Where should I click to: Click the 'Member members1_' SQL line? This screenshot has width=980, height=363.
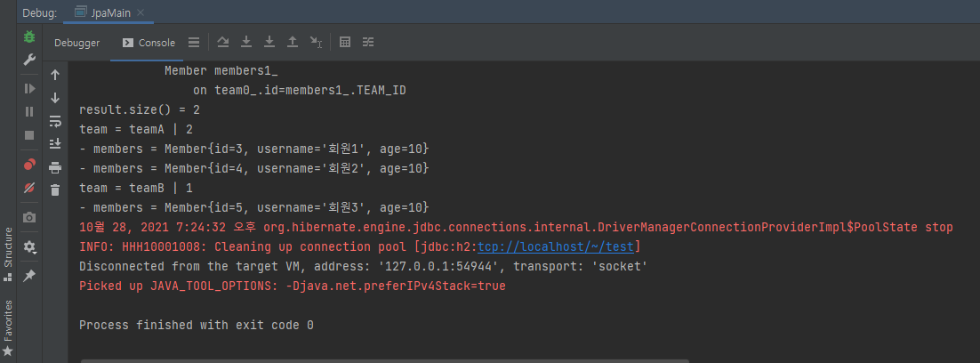(x=221, y=70)
